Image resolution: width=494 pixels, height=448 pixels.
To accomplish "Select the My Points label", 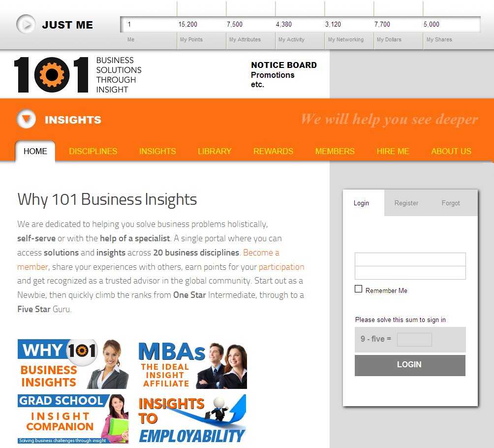I will pyautogui.click(x=191, y=39).
